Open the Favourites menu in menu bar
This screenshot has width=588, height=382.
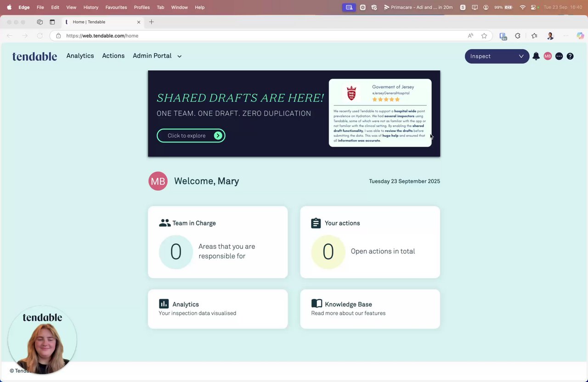click(x=116, y=7)
